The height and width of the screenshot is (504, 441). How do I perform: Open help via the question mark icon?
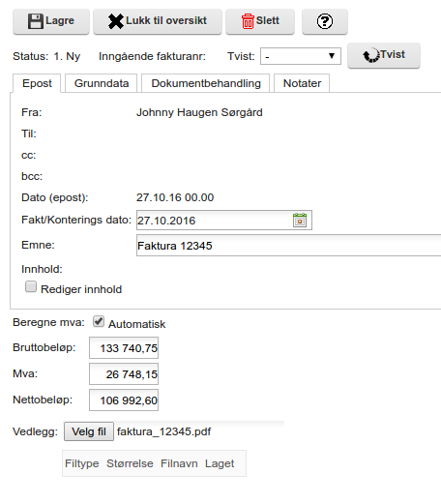click(x=325, y=21)
